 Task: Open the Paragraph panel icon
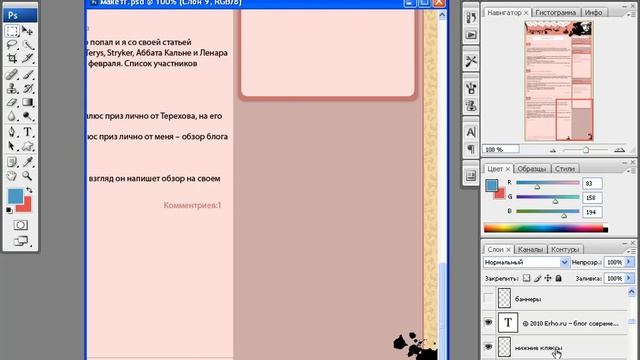click(x=471, y=149)
